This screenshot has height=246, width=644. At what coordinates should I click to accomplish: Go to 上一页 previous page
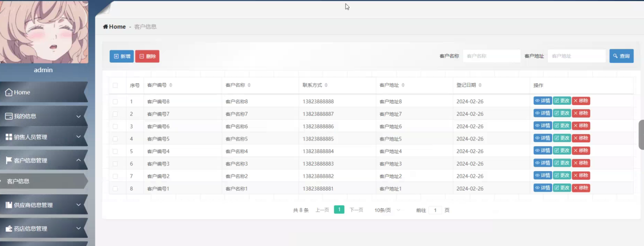pos(322,210)
